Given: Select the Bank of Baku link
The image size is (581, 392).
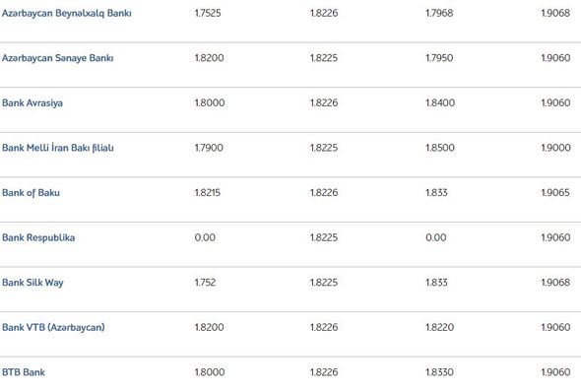Looking at the screenshot, I should (x=31, y=193).
